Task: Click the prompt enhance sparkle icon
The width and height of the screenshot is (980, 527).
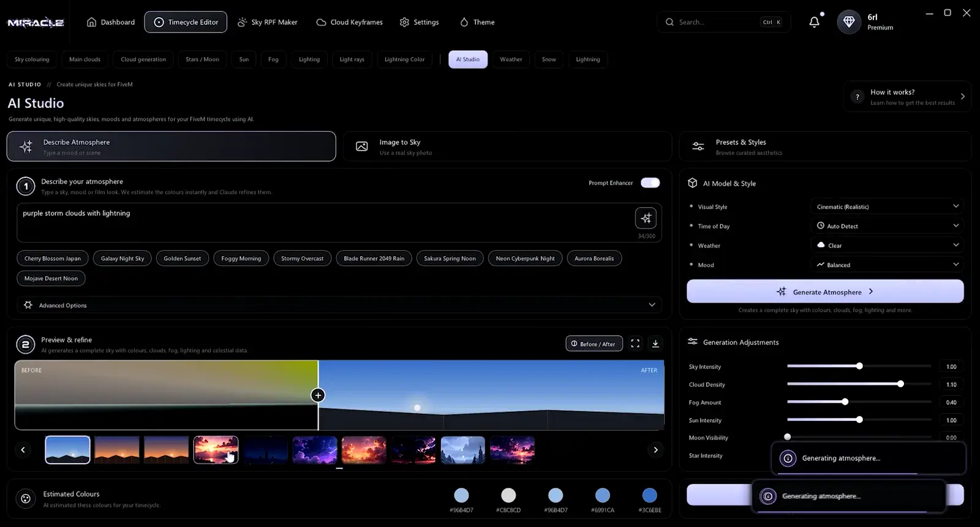Action: pyautogui.click(x=646, y=218)
